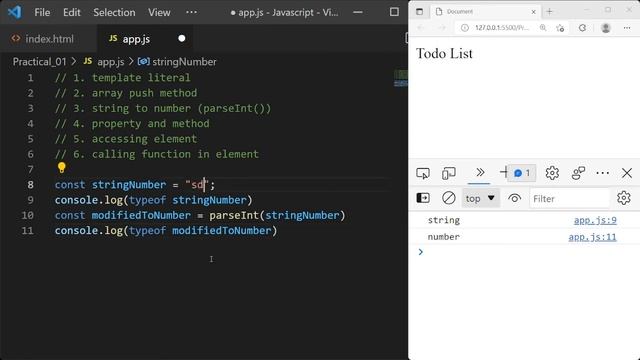Minimize the VS Code window
640x360 pixels.
coord(358,12)
